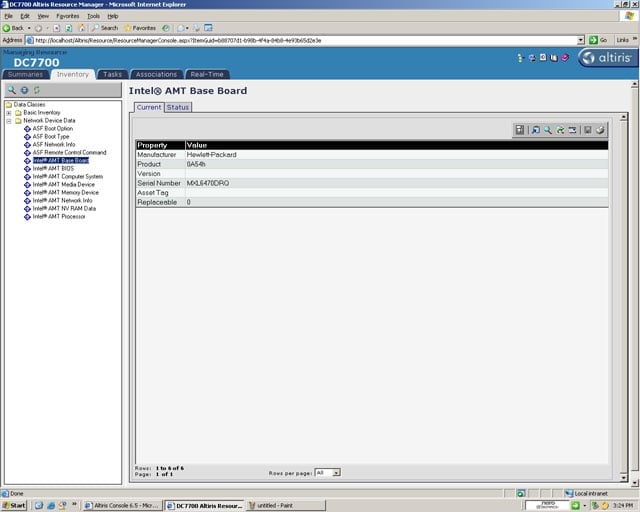Click the first Altiris header icon with dropdown
Screen dimensions: 640x512
520,58
